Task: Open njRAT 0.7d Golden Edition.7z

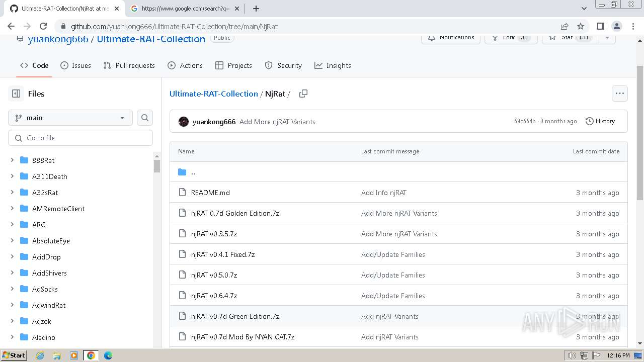Action: pos(235,213)
